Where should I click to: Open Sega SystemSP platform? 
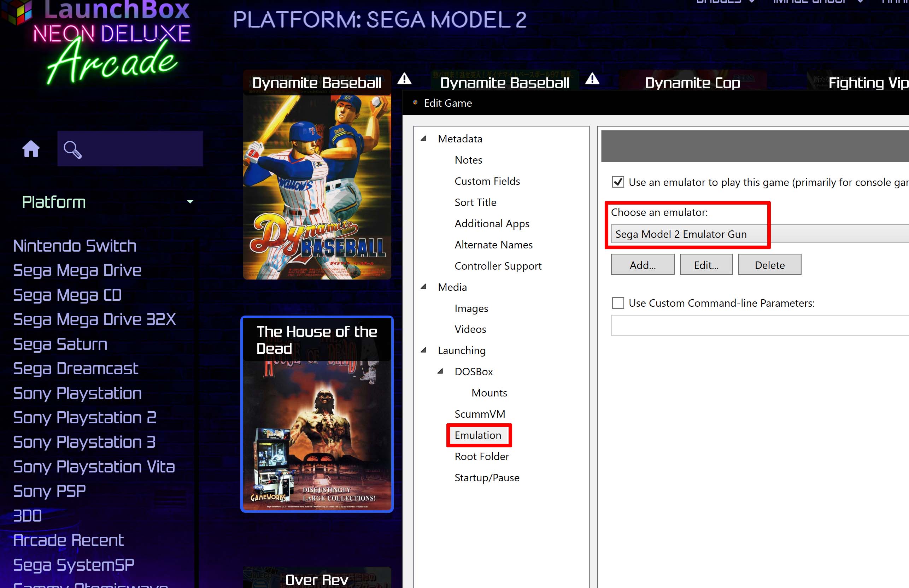pos(74,565)
